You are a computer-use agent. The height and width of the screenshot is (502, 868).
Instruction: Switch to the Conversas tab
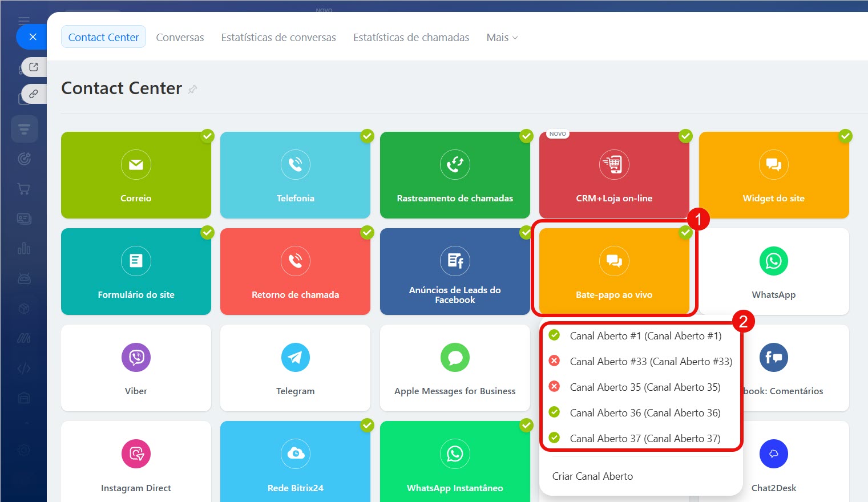coord(180,38)
